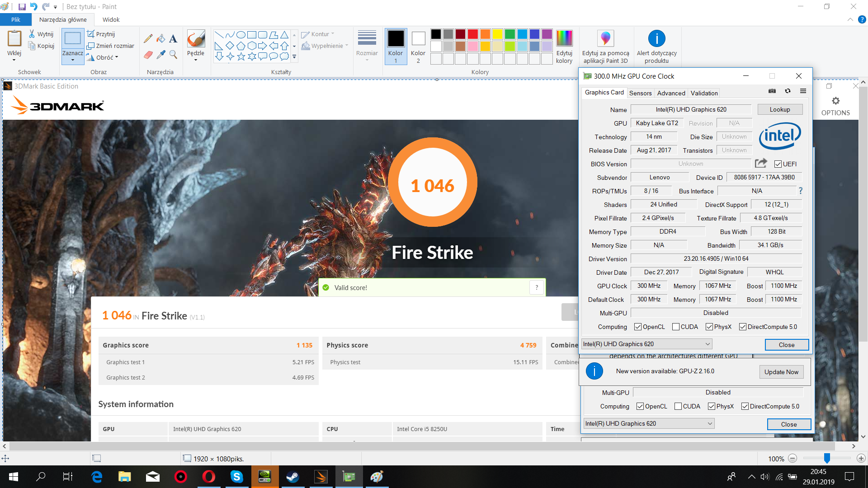The height and width of the screenshot is (488, 868).
Task: Select the Text tool in Paint
Action: click(x=173, y=39)
